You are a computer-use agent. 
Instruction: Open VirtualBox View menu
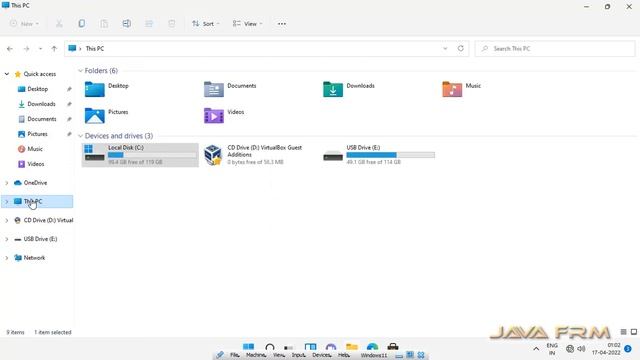tap(279, 355)
